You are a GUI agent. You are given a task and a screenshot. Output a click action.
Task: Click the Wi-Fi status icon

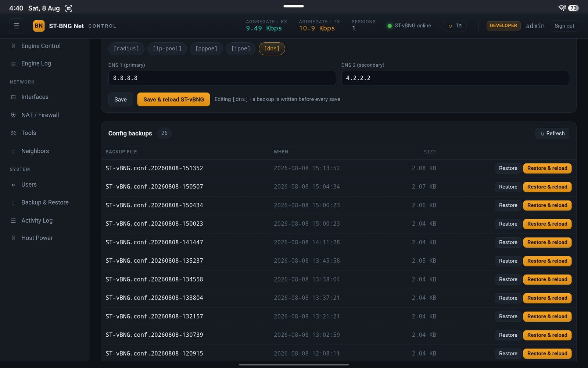pos(562,8)
